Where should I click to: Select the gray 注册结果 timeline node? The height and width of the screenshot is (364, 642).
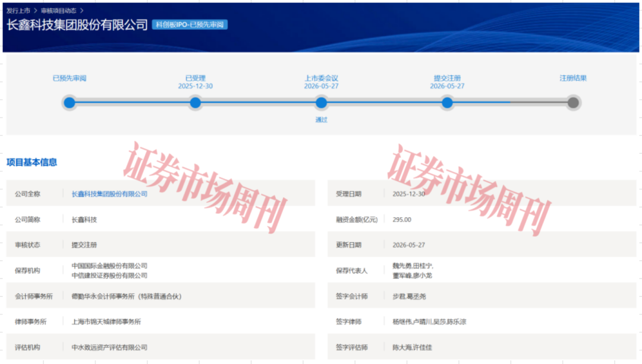573,102
